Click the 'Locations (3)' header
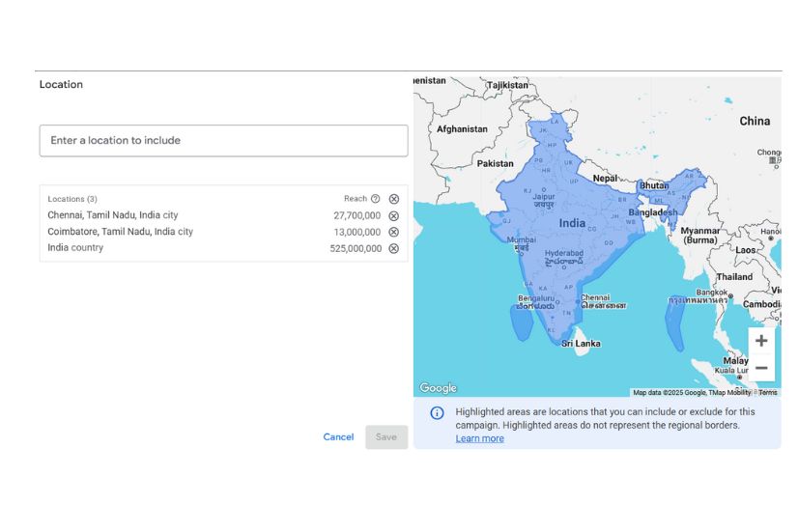Viewport: 798px width, 532px height. [x=72, y=199]
